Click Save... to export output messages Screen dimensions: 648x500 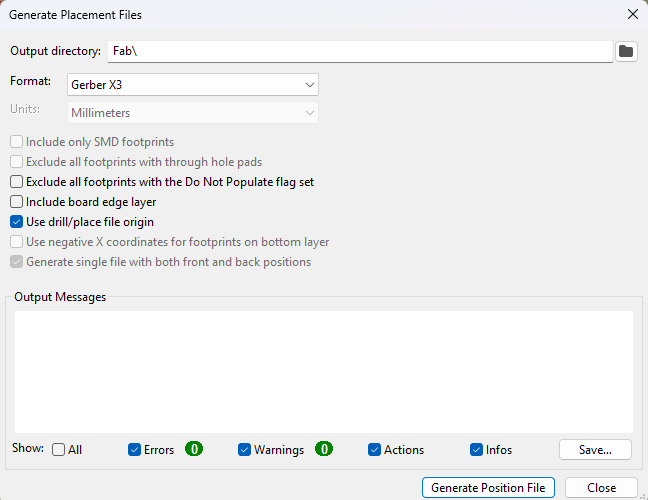(x=595, y=450)
